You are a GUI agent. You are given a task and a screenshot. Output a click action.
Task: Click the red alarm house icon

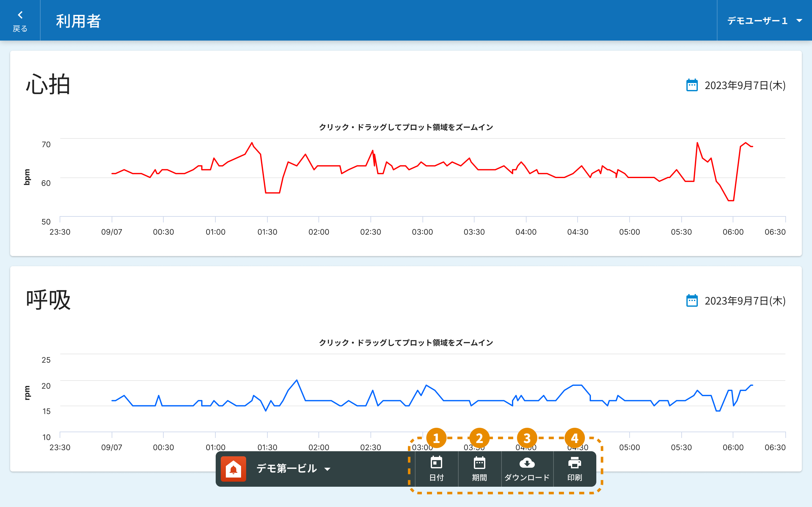[233, 469]
